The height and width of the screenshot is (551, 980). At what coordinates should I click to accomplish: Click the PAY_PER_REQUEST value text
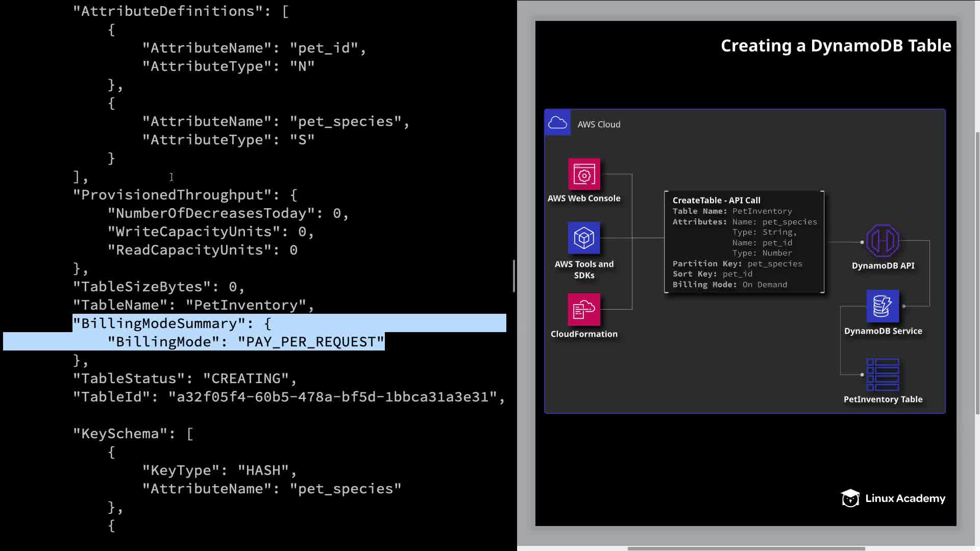point(311,342)
